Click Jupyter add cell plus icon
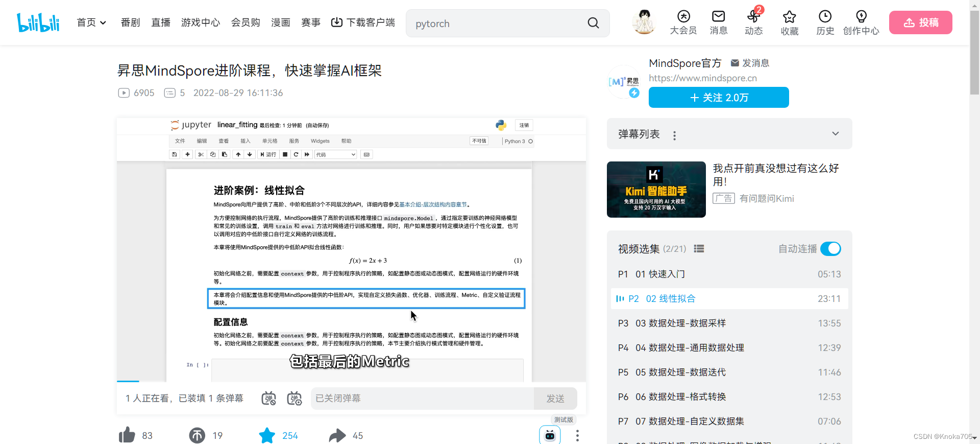Image resolution: width=980 pixels, height=444 pixels. pyautogui.click(x=187, y=154)
